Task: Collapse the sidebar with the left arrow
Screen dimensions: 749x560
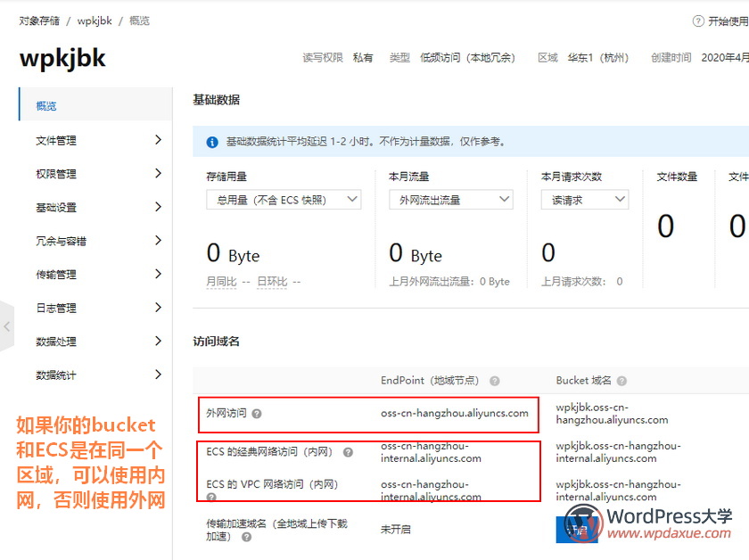Action: click(x=6, y=328)
